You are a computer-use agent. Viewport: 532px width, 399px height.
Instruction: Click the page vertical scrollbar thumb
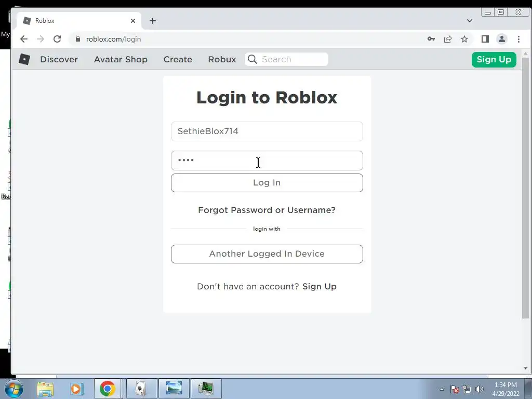tap(525, 188)
